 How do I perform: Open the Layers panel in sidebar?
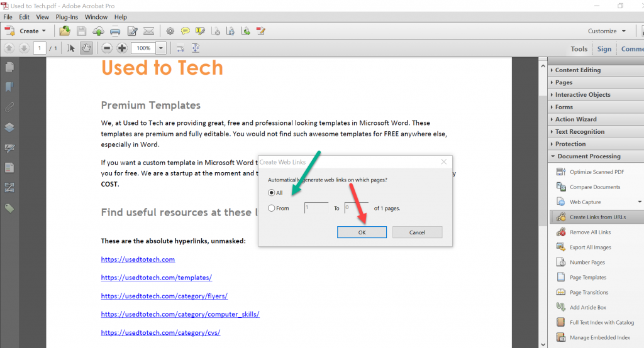point(9,128)
